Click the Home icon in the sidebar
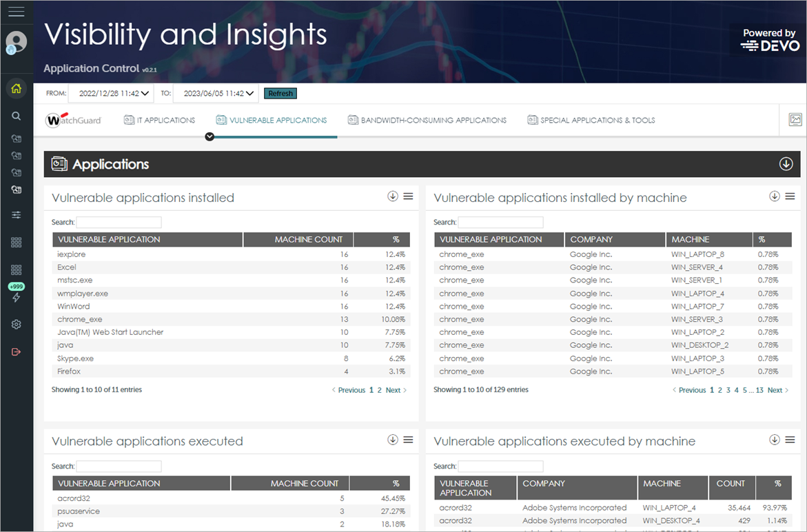The image size is (807, 532). 16,89
